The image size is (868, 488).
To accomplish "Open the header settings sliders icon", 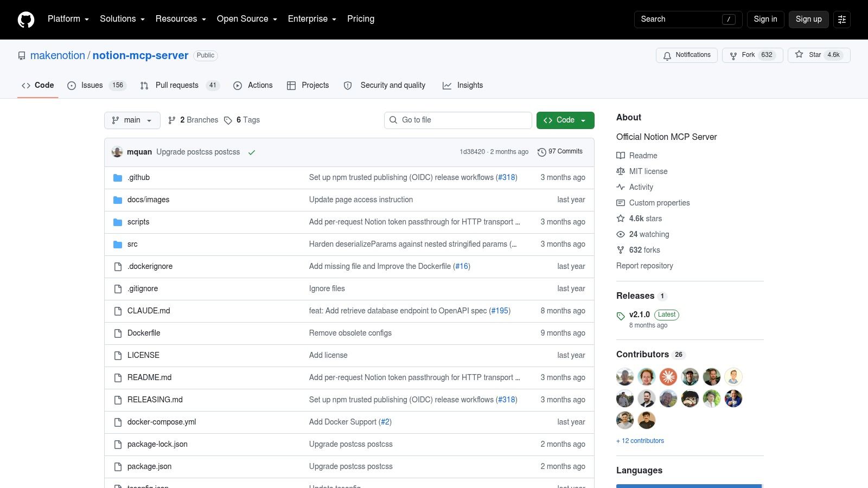I will (x=842, y=19).
